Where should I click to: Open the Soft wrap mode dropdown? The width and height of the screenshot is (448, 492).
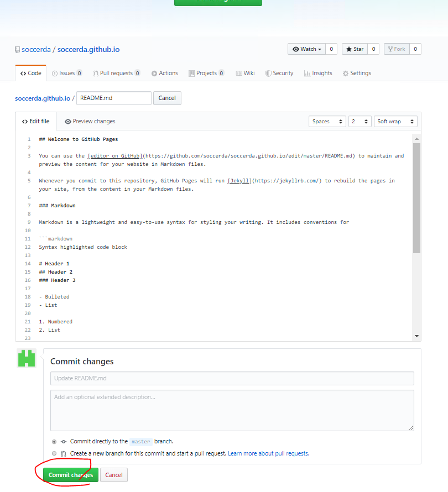pos(395,122)
